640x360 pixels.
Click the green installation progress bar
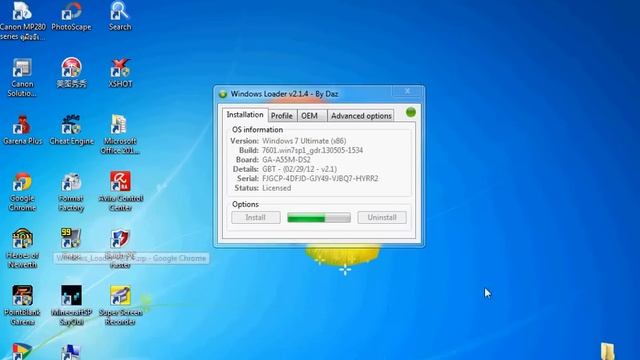(x=319, y=218)
